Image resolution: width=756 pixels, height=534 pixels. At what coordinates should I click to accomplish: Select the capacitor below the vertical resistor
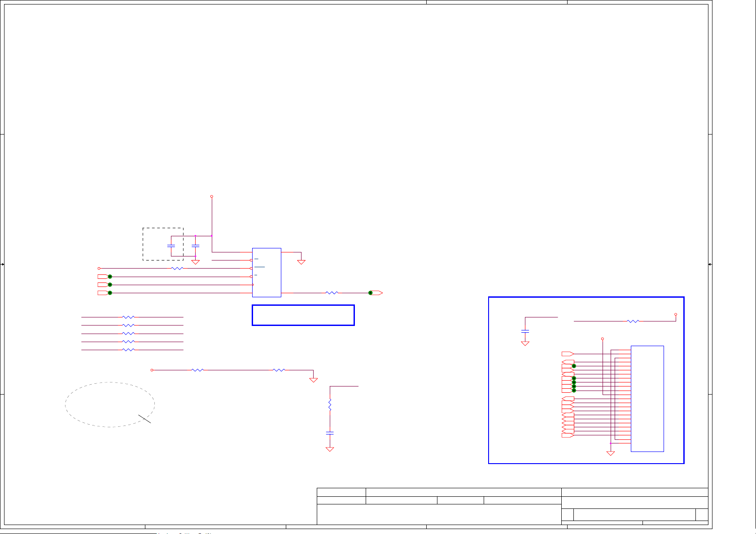(x=330, y=433)
